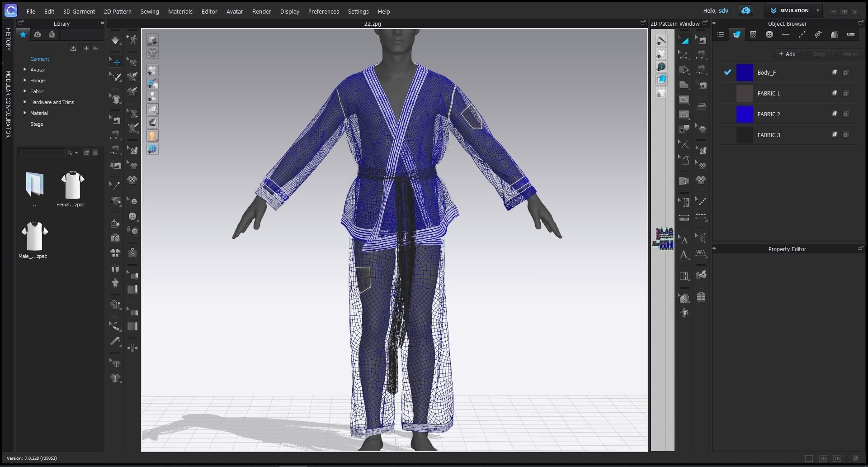Open the SIMULATION mode dropdown arrow
This screenshot has height=467, width=868.
(x=817, y=10)
